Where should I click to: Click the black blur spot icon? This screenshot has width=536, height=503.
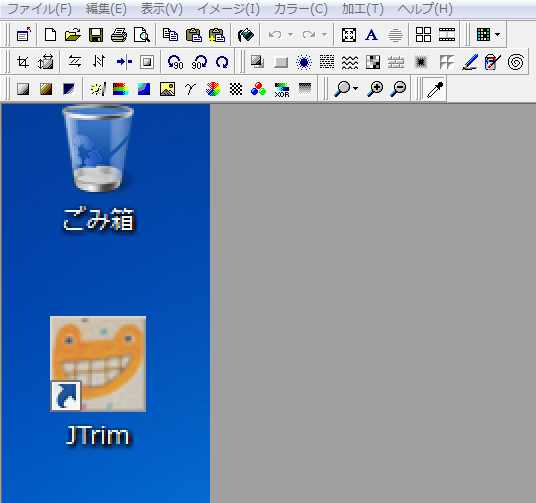421,63
